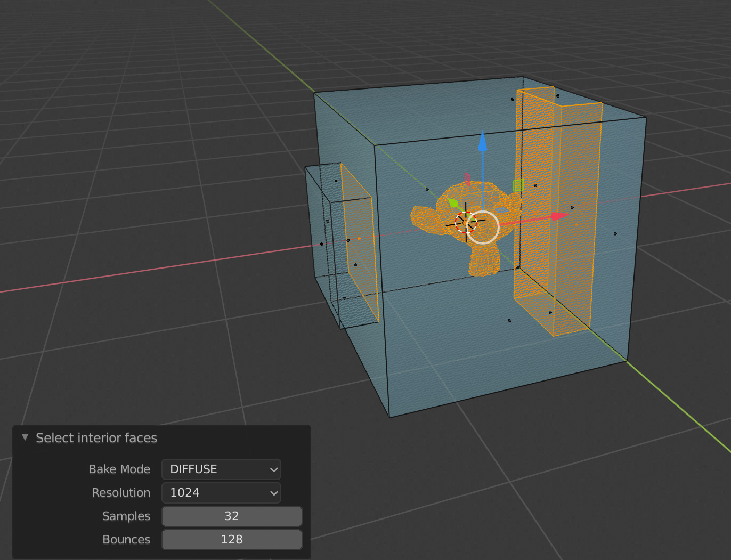Click the Bounces field showing 128

click(x=232, y=540)
